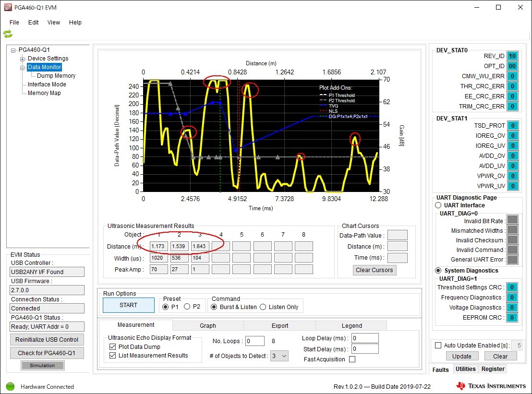Switch to the Faults tab
The image size is (532, 394).
(x=440, y=370)
